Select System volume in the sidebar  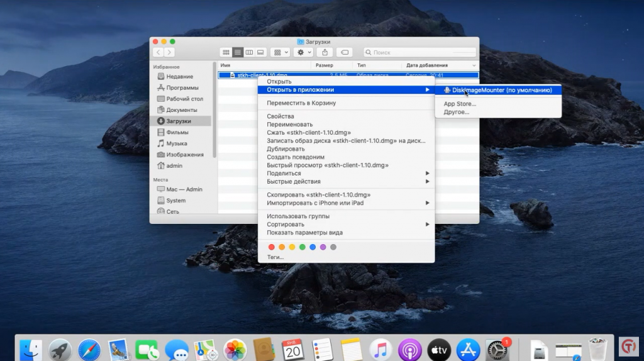[x=176, y=201]
